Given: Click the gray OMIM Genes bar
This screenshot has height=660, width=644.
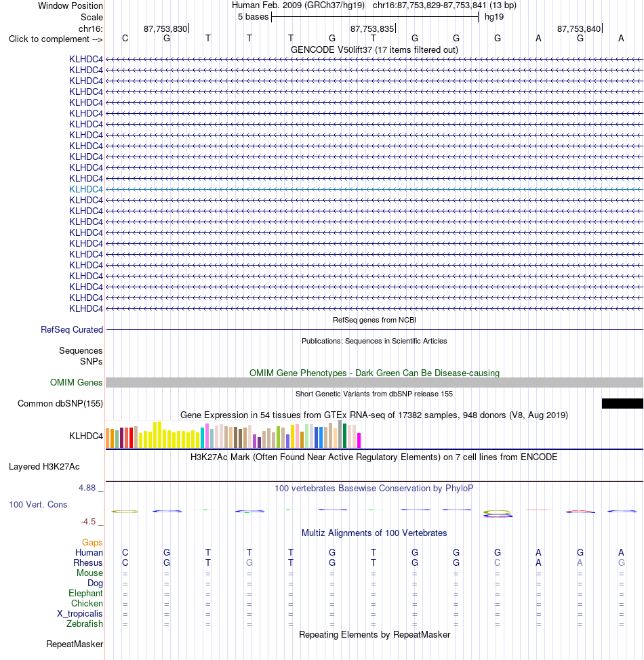Looking at the screenshot, I should (x=374, y=382).
